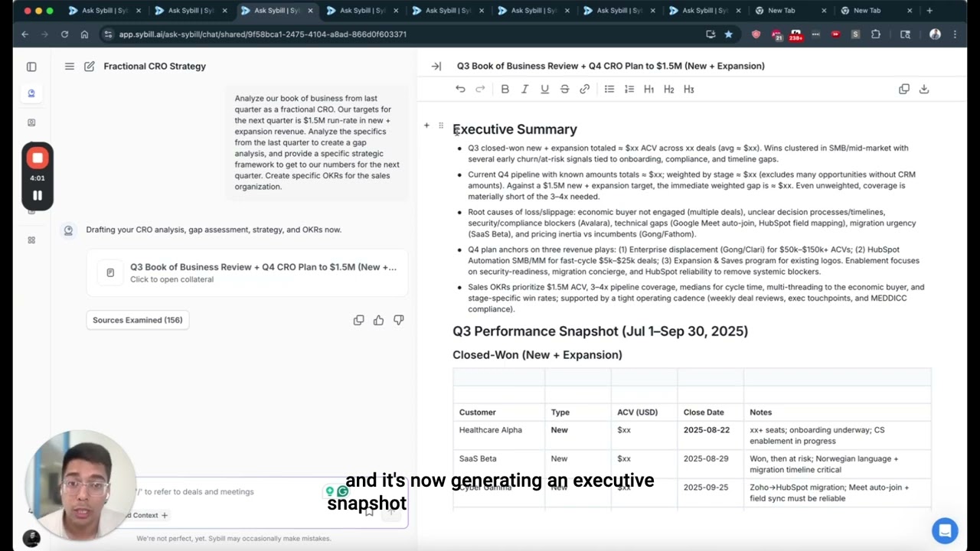Screen dimensions: 980x551
Task: Open the Ask Sybill assistant icon in sidebar
Action: [31, 93]
